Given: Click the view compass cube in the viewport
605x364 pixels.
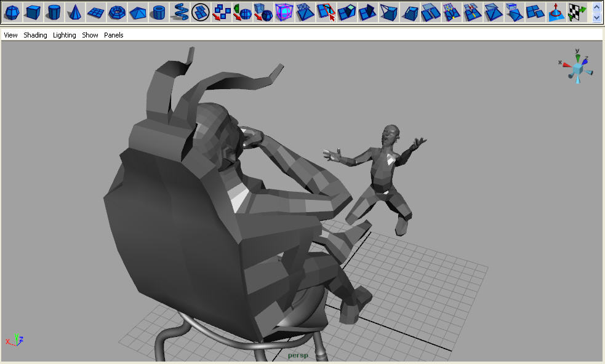Looking at the screenshot, I should pos(577,69).
